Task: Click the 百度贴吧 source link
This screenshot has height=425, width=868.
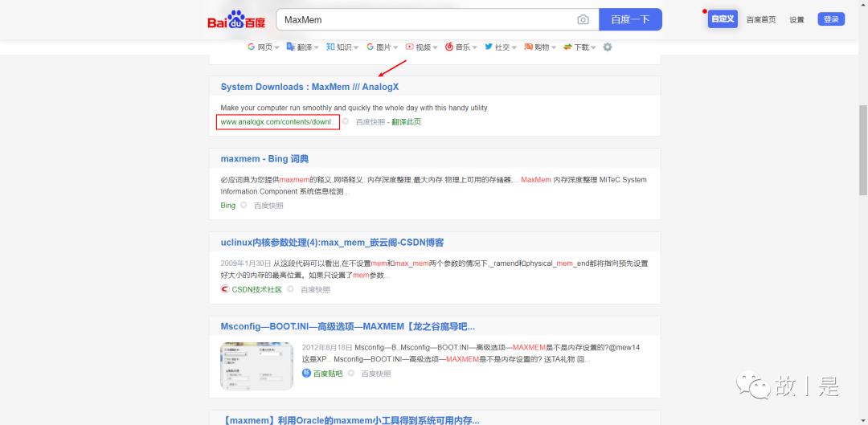Action: [x=328, y=374]
